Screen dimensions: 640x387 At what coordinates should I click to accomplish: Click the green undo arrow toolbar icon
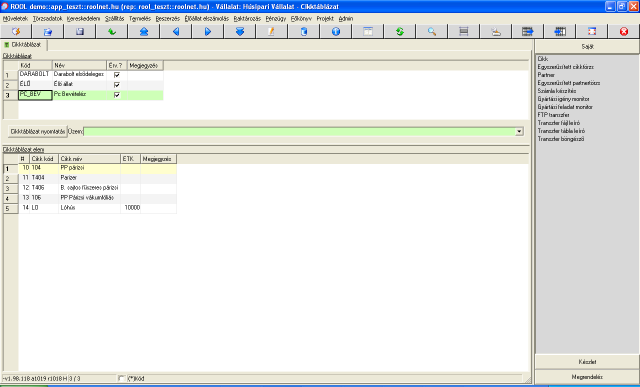point(112,31)
